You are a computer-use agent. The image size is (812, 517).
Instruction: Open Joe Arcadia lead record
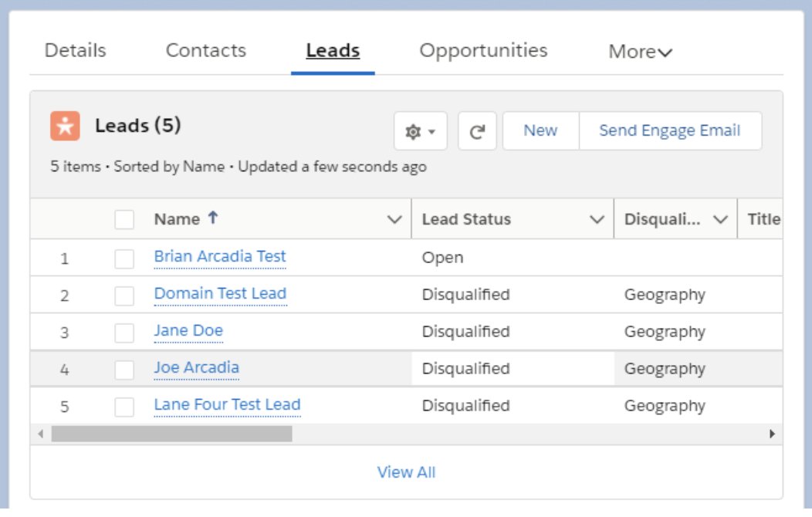pyautogui.click(x=196, y=367)
